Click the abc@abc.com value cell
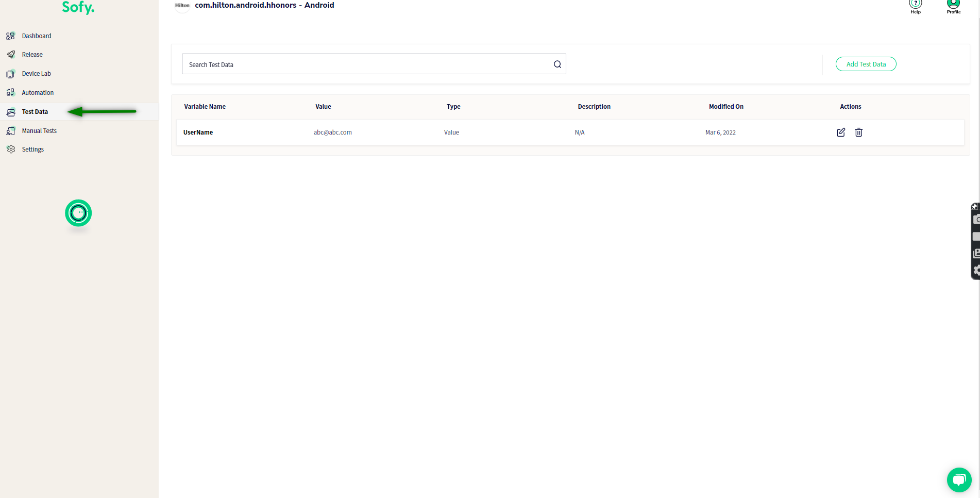This screenshot has width=980, height=498. pos(332,132)
